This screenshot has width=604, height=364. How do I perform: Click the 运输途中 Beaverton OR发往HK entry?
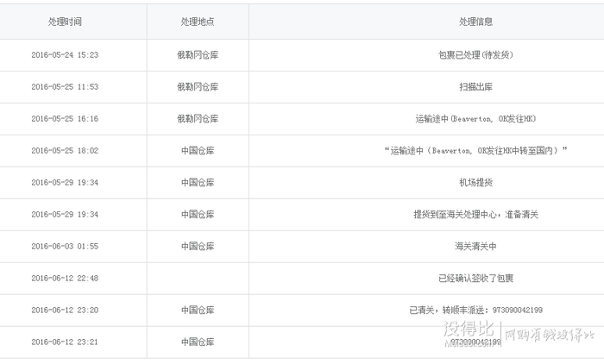[x=475, y=119]
